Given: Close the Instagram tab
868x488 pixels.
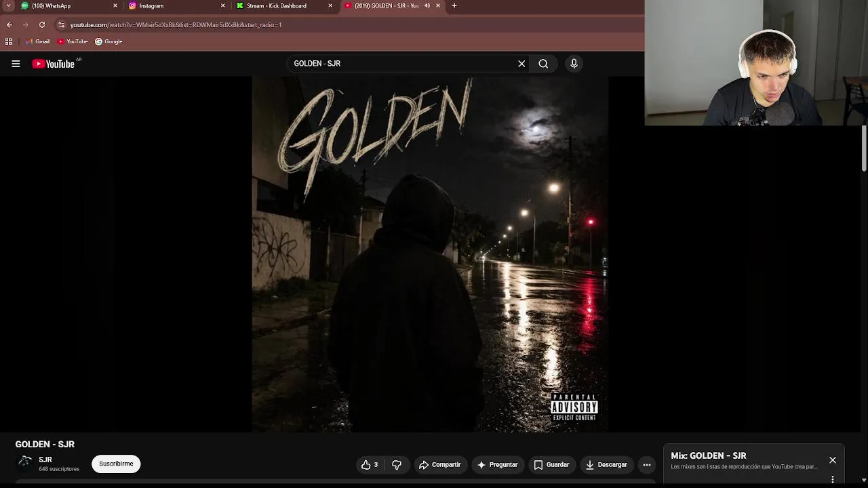Looking at the screenshot, I should click(222, 5).
